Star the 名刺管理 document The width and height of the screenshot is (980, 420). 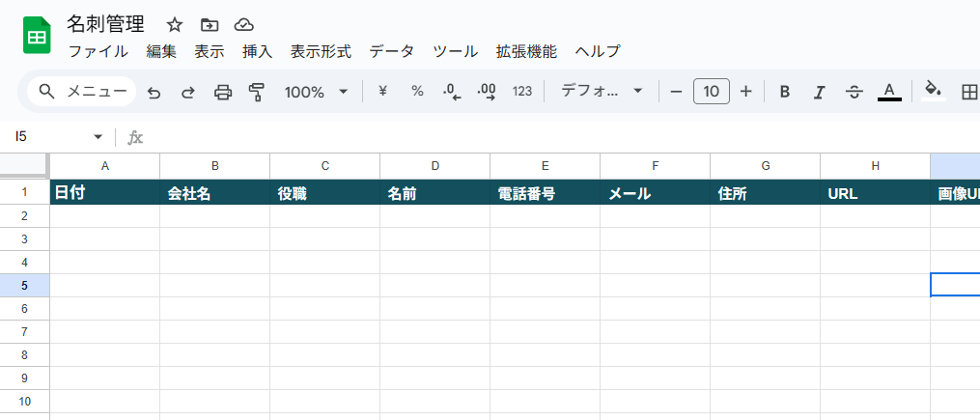point(175,25)
